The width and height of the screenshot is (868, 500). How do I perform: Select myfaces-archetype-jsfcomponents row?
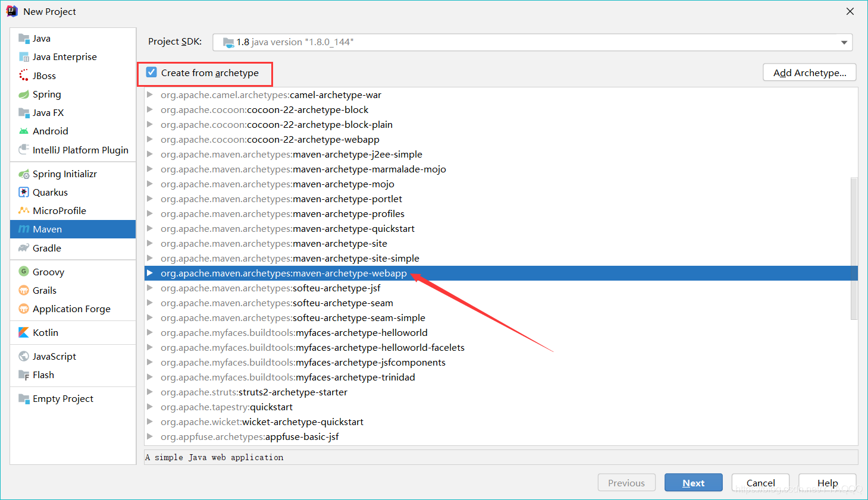(501, 362)
